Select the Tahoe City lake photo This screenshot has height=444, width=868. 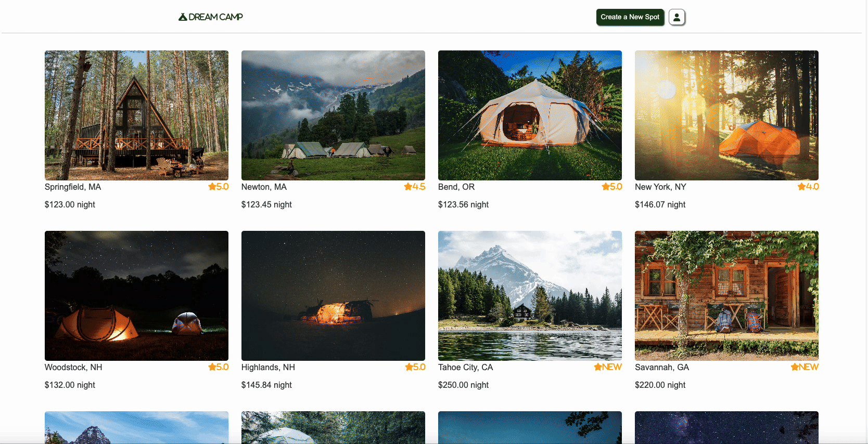pos(530,296)
